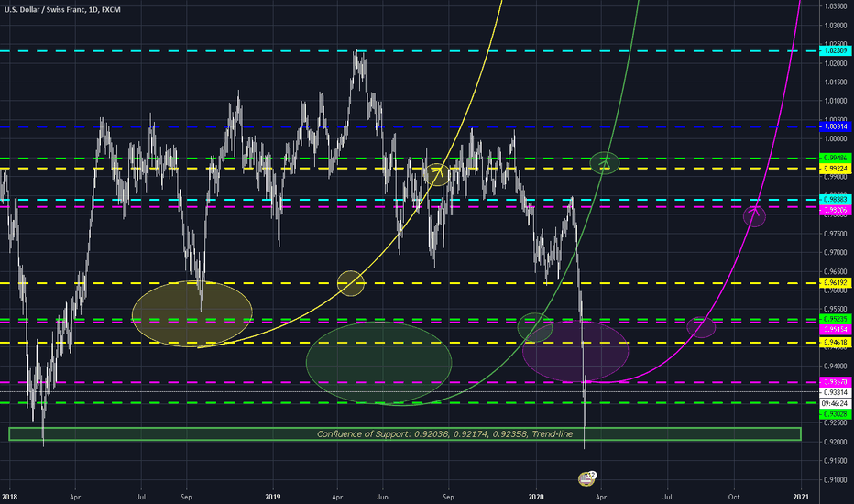Click the yellow 0.99224 price label
Viewport: 854px width, 504px height.
(x=835, y=169)
